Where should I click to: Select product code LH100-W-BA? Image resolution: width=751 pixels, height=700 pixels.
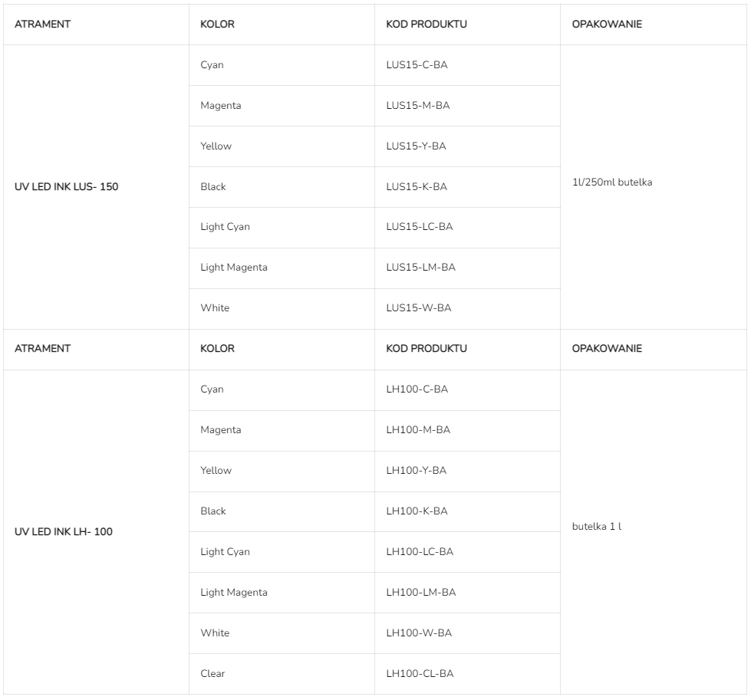[x=419, y=633]
